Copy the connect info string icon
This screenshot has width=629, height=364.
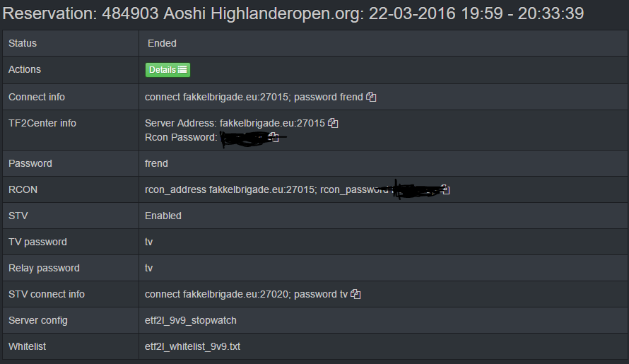click(x=371, y=97)
